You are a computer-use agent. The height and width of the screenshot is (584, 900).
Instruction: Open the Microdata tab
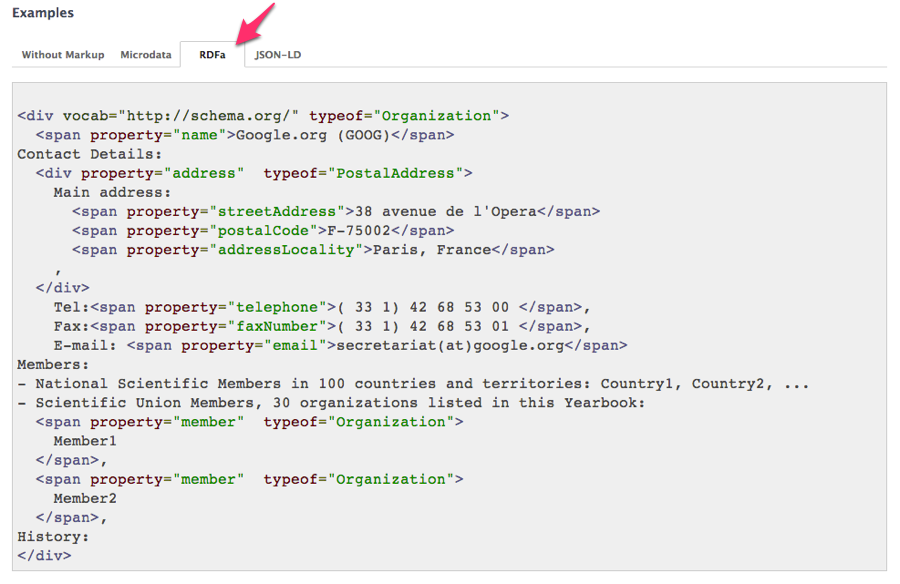146,55
